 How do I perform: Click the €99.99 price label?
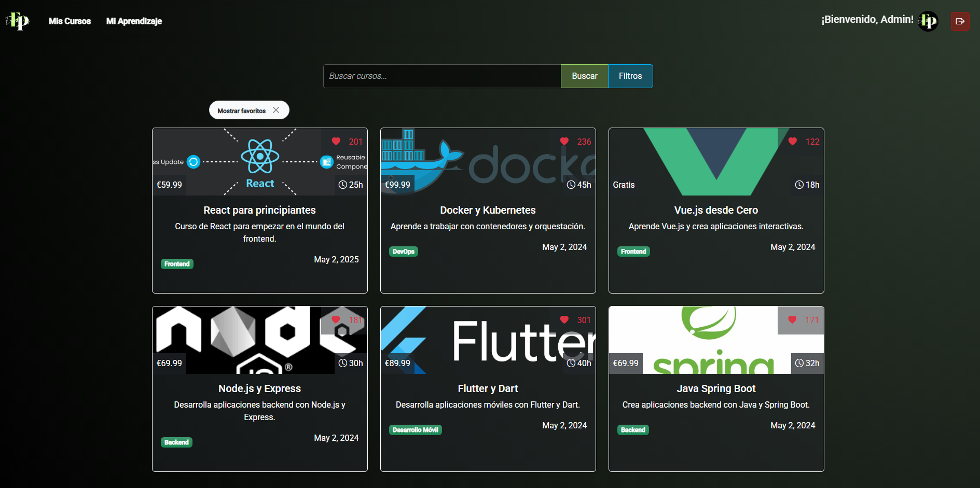coord(397,185)
